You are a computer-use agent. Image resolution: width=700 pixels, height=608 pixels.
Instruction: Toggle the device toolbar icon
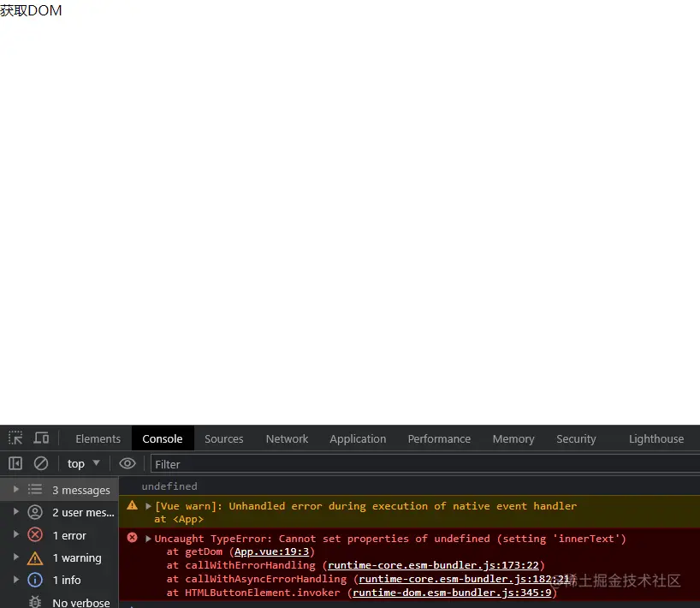pos(42,438)
